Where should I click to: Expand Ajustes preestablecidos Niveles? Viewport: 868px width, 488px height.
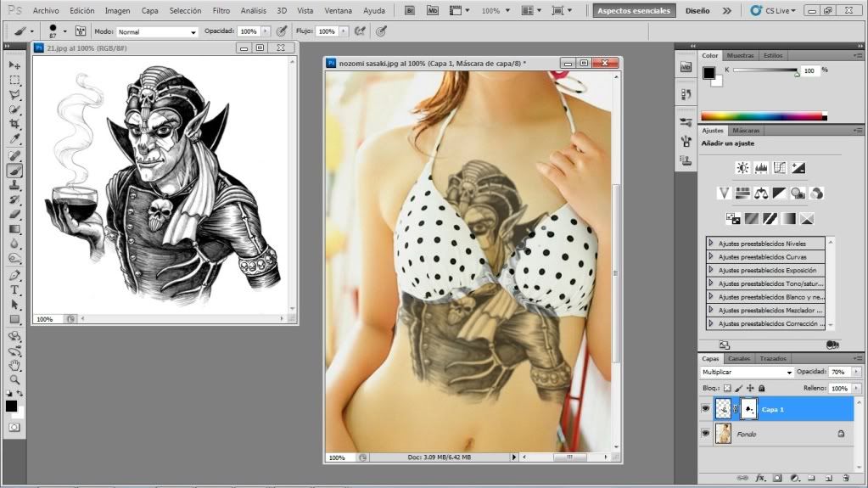pos(711,244)
